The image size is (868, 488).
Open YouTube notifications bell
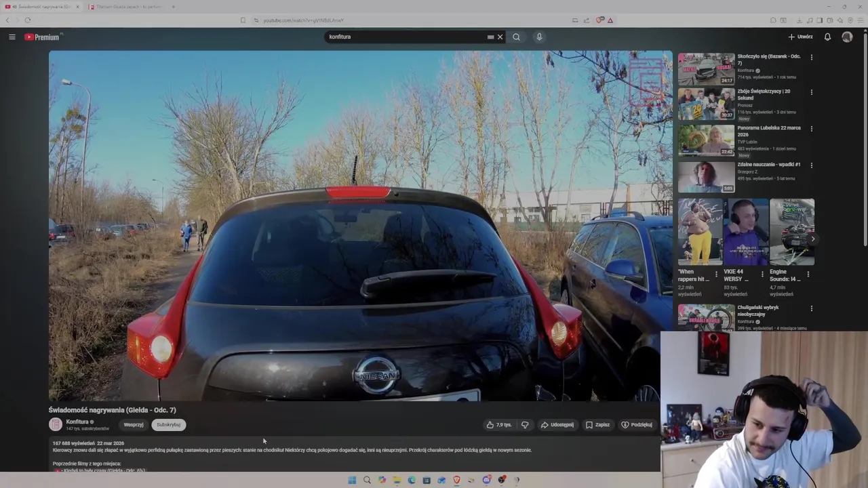pos(827,37)
